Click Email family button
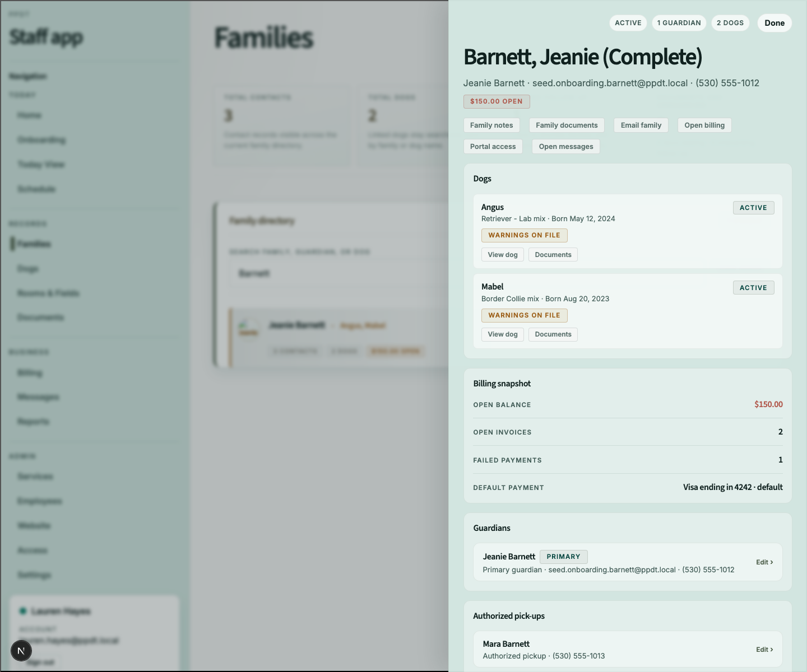This screenshot has width=807, height=672. (641, 125)
